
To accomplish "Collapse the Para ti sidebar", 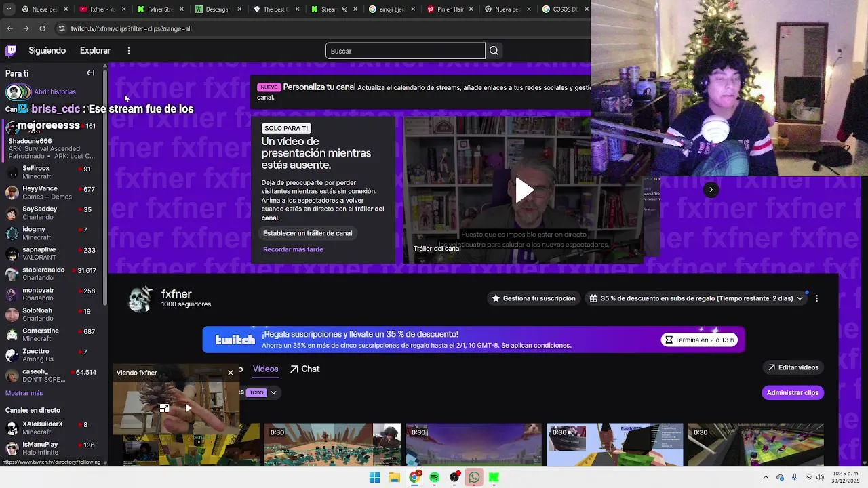I will coord(90,73).
